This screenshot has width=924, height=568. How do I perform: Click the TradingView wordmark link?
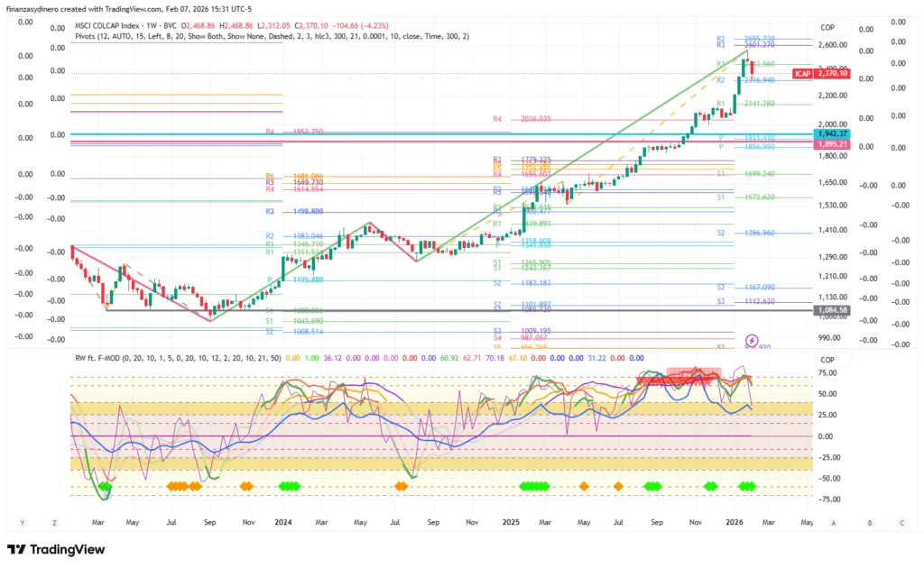68,549
